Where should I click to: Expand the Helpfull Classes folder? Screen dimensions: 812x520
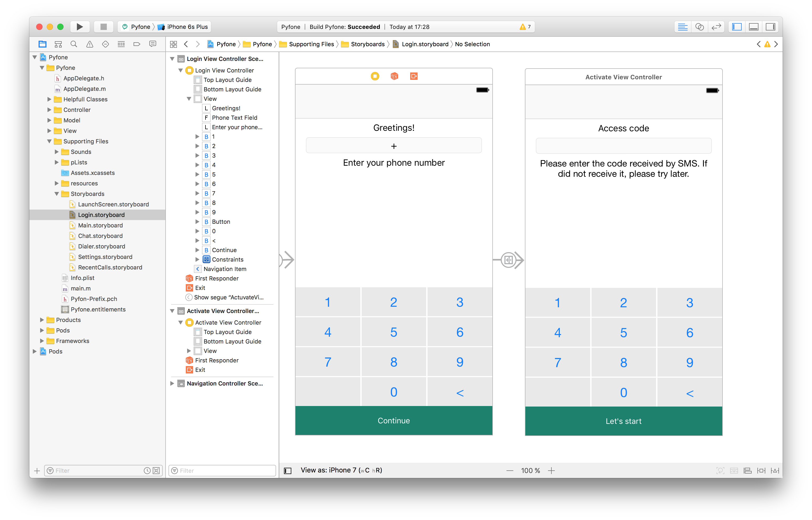pyautogui.click(x=49, y=99)
